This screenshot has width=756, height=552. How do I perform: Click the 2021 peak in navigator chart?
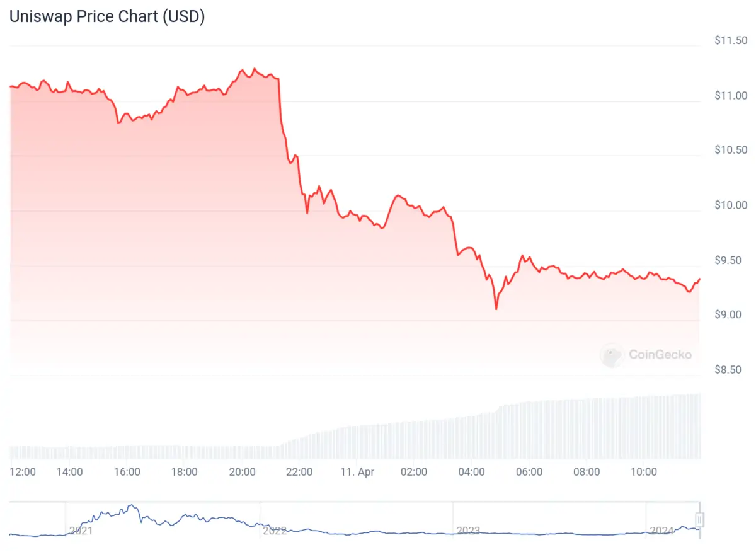[131, 505]
